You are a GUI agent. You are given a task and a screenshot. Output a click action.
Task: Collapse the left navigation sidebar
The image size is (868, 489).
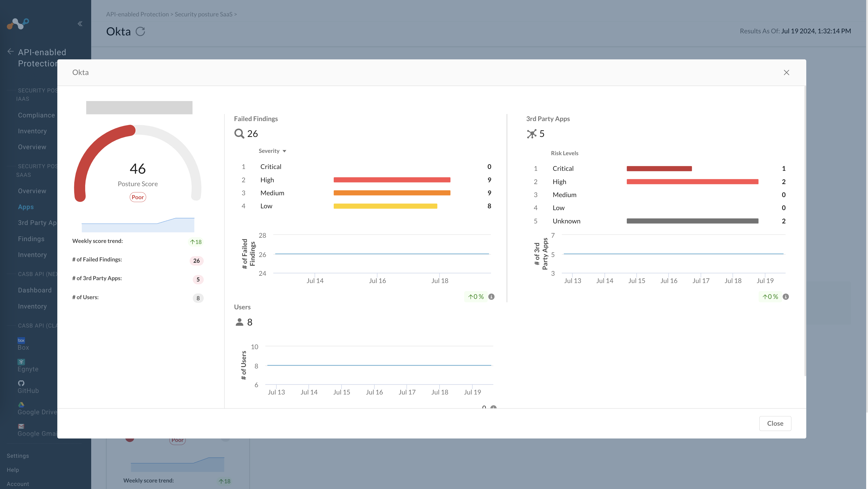pos(80,23)
